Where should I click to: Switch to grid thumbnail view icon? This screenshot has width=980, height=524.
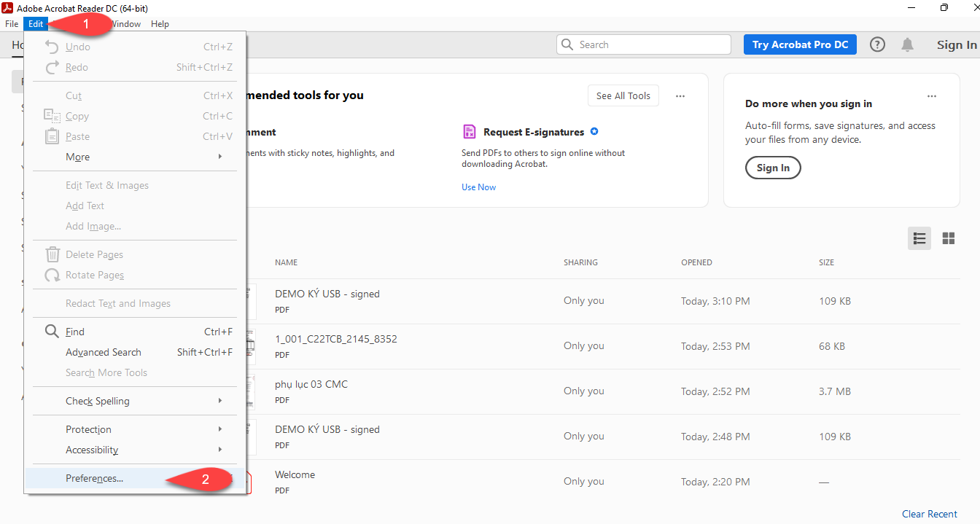[x=949, y=238]
